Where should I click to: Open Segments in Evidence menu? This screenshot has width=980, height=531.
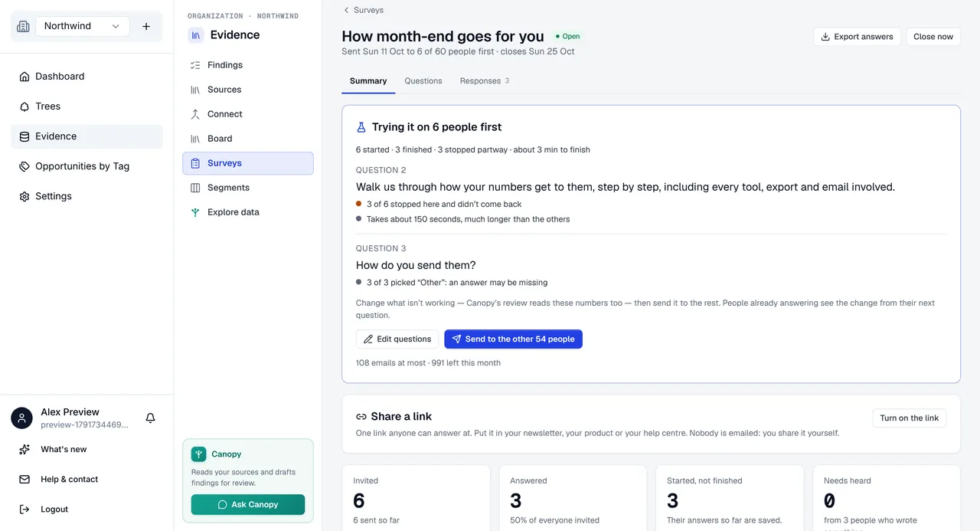[x=248, y=188]
